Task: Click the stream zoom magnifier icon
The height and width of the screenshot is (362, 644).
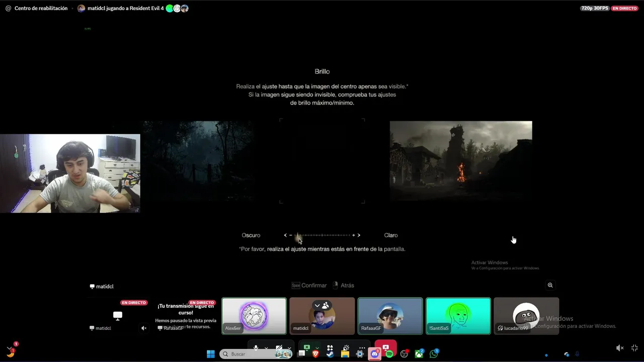Action: click(550, 285)
